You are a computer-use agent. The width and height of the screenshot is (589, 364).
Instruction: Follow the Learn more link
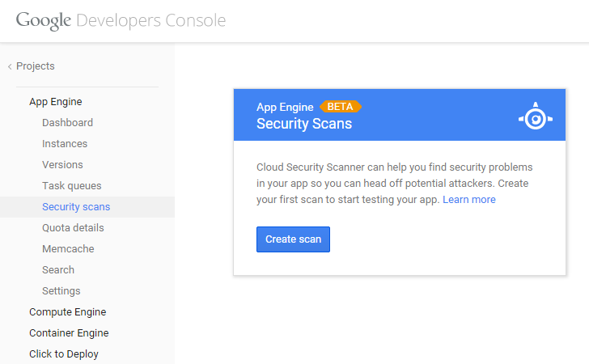pyautogui.click(x=469, y=199)
